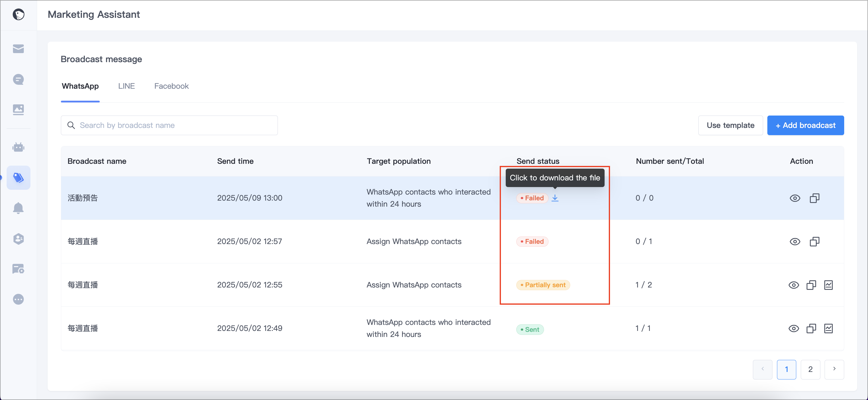Open the chatbot robot sidebar icon
The height and width of the screenshot is (400, 868).
click(18, 147)
